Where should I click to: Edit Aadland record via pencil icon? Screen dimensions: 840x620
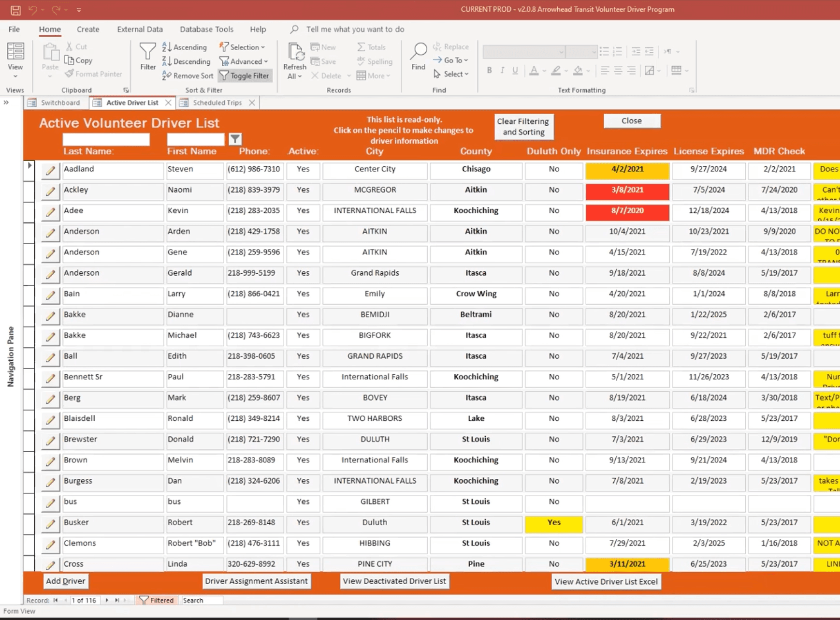tap(50, 171)
